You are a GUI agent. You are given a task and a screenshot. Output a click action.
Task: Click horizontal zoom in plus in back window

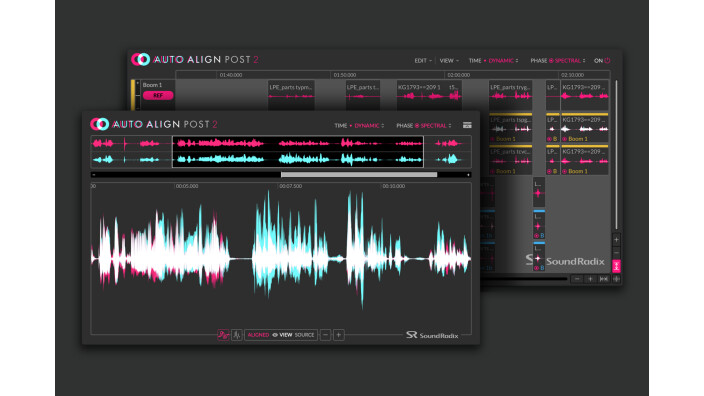590,279
